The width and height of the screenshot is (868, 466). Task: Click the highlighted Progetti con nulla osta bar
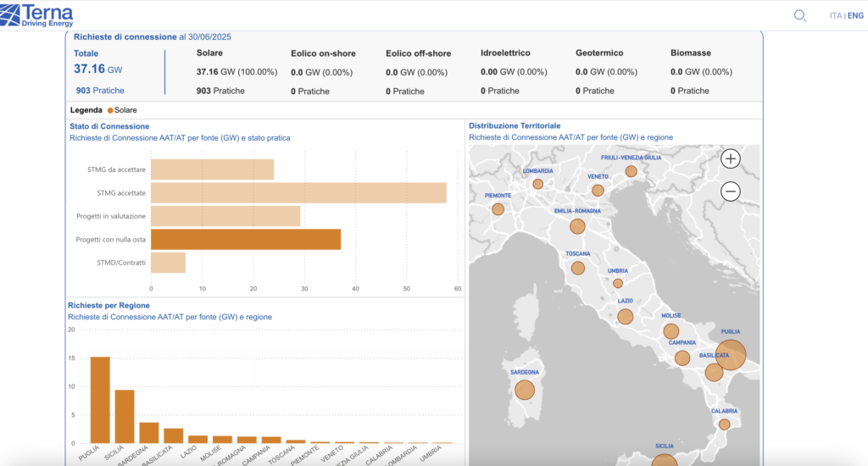[x=246, y=239]
